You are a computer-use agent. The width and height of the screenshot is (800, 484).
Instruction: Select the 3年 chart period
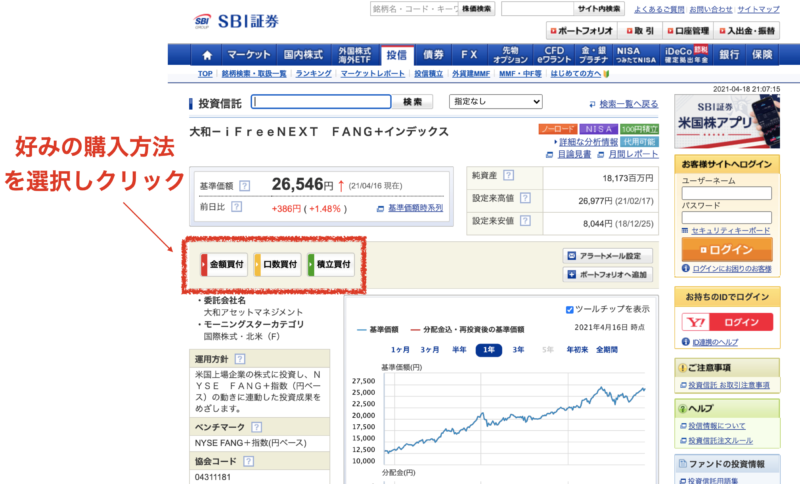point(518,350)
